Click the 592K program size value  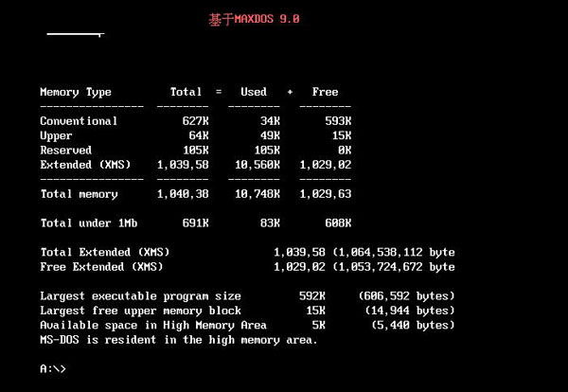point(312,296)
